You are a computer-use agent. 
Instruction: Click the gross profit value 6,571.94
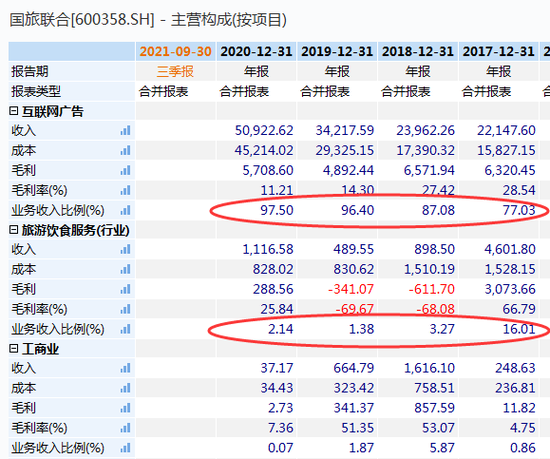(429, 170)
